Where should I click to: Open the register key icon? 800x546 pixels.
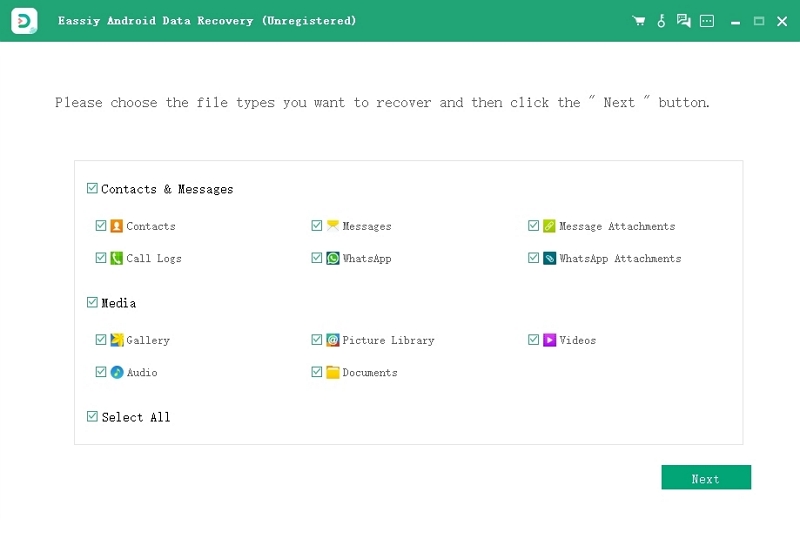[x=661, y=21]
